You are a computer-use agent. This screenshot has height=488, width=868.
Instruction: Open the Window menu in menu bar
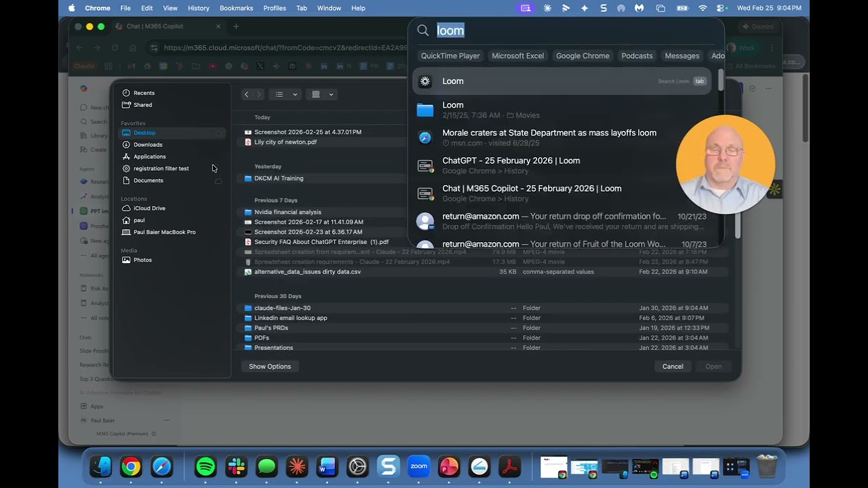(x=329, y=8)
